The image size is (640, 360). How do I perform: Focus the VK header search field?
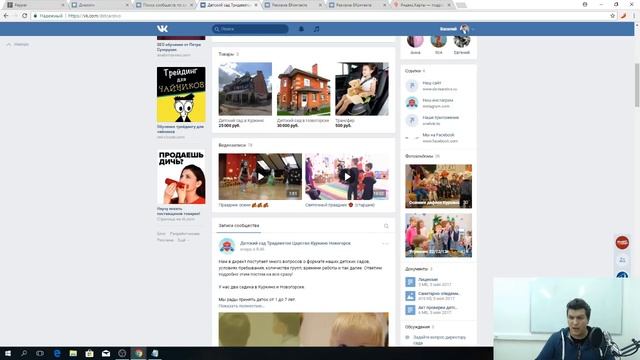250,29
